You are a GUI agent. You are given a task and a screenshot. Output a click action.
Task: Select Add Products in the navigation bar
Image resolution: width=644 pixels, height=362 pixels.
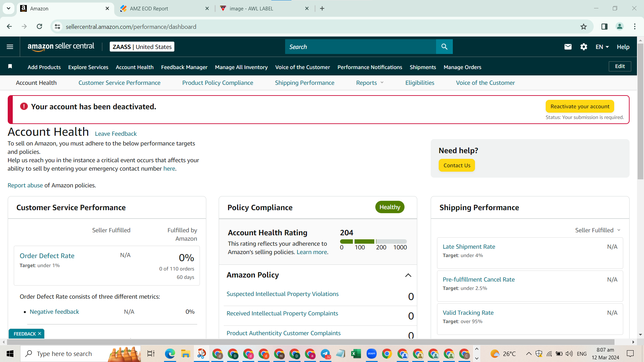click(44, 67)
